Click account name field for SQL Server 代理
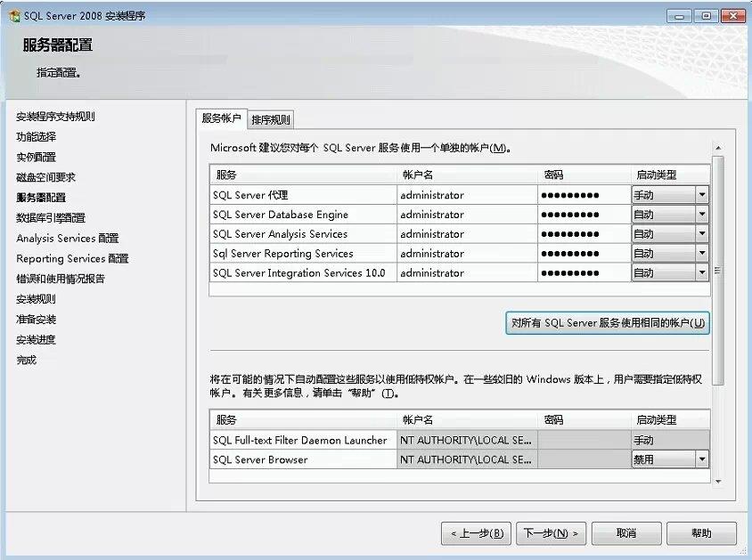Viewport: 752px width, 560px height. tap(466, 195)
